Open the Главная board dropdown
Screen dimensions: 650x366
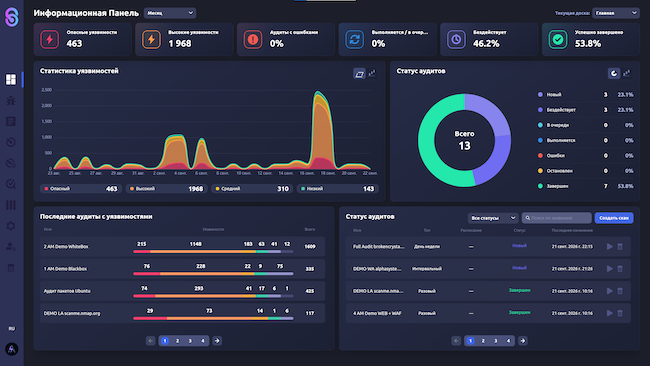pyautogui.click(x=616, y=13)
